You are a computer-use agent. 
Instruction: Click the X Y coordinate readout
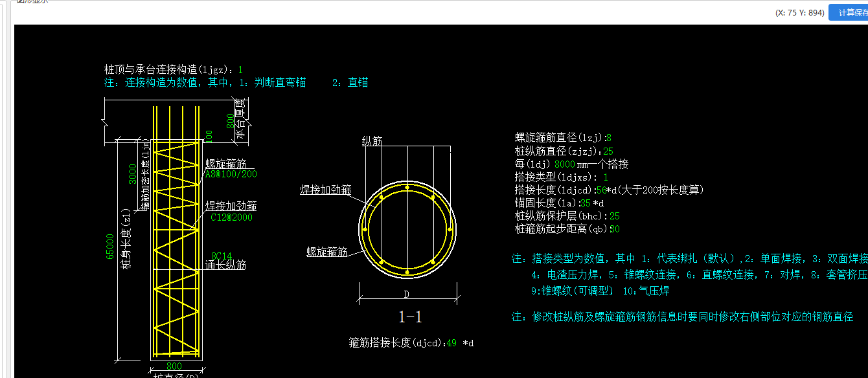799,13
